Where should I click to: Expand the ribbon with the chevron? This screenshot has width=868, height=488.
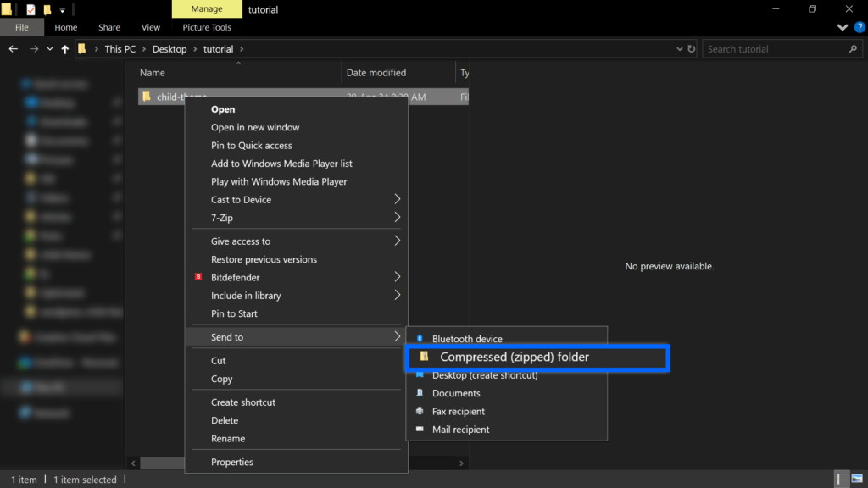point(843,27)
